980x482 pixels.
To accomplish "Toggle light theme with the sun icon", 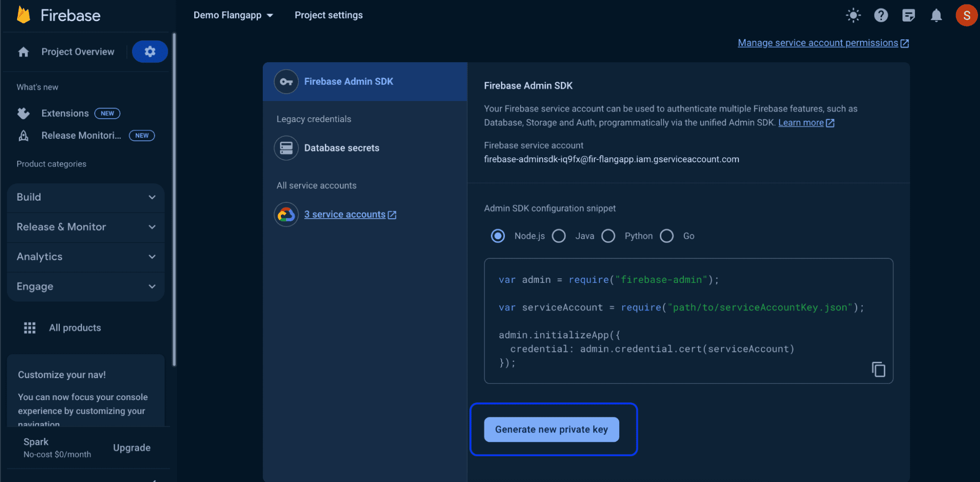I will pyautogui.click(x=853, y=15).
